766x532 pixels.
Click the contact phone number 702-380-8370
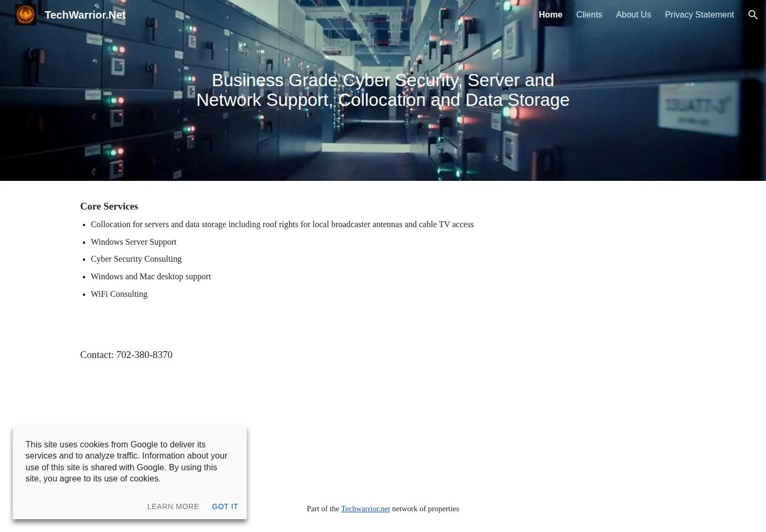point(144,355)
